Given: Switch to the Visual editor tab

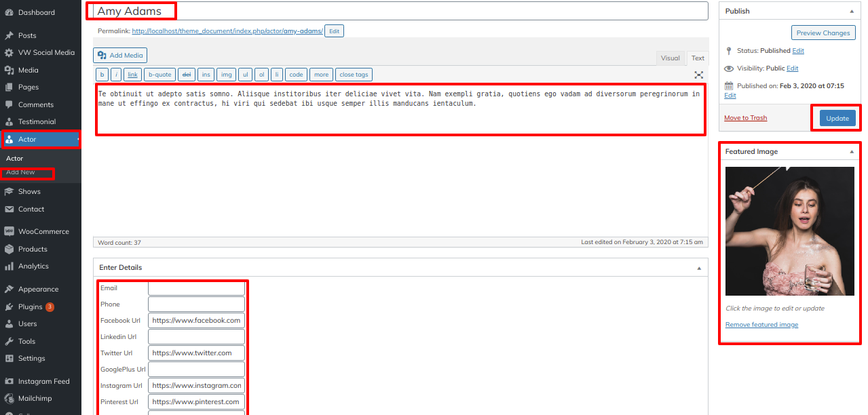Looking at the screenshot, I should pos(670,58).
